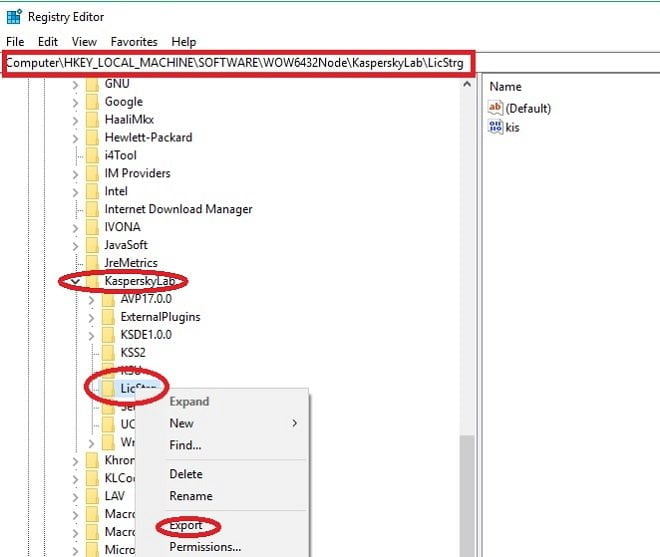This screenshot has width=660, height=557.
Task: Expand the IVONA key
Action: pos(75,228)
